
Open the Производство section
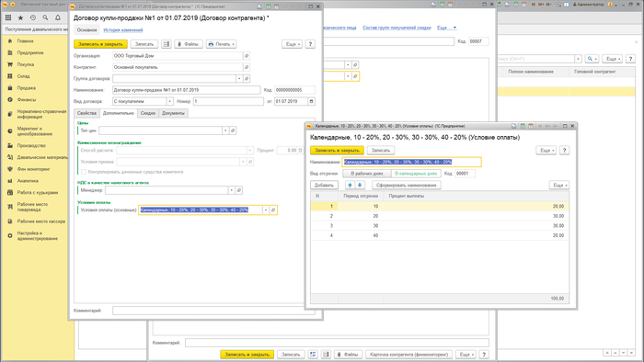point(31,145)
